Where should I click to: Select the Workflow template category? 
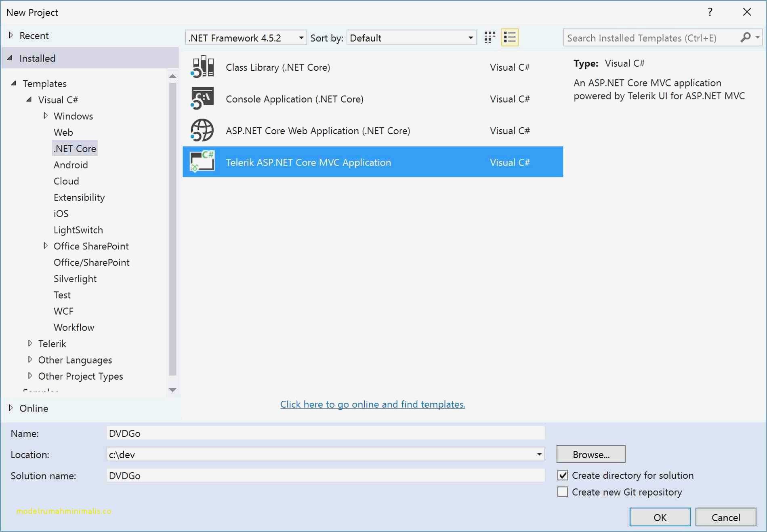[x=74, y=327]
